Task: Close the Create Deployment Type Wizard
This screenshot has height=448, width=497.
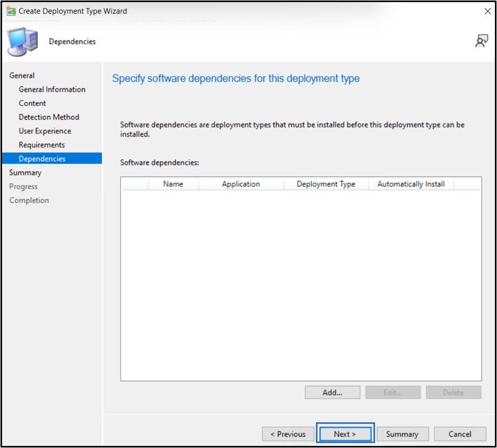Action: pos(488,12)
